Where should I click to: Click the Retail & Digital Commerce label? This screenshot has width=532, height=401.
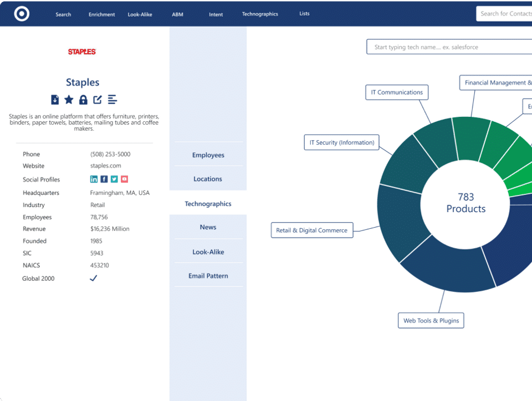[x=312, y=230]
